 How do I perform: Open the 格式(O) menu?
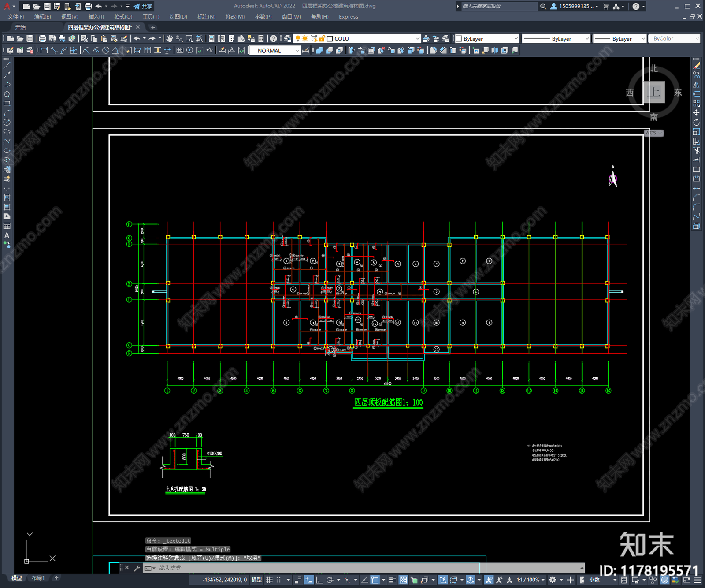click(123, 17)
